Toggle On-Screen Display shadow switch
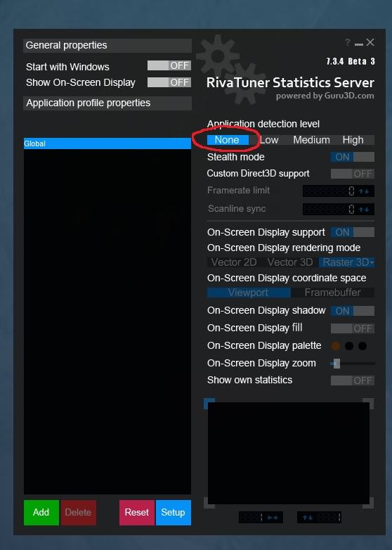 353,311
